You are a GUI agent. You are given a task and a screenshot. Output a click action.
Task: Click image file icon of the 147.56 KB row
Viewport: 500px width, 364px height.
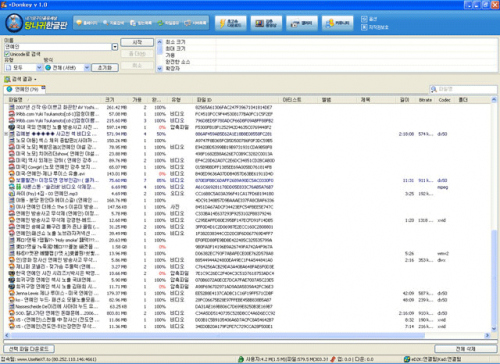pos(12,207)
